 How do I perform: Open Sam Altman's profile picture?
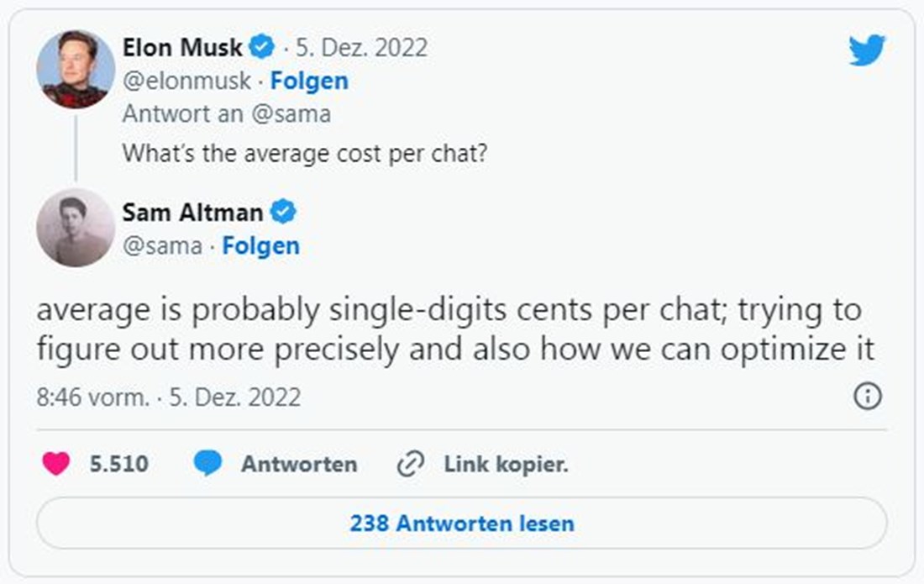pos(76,227)
